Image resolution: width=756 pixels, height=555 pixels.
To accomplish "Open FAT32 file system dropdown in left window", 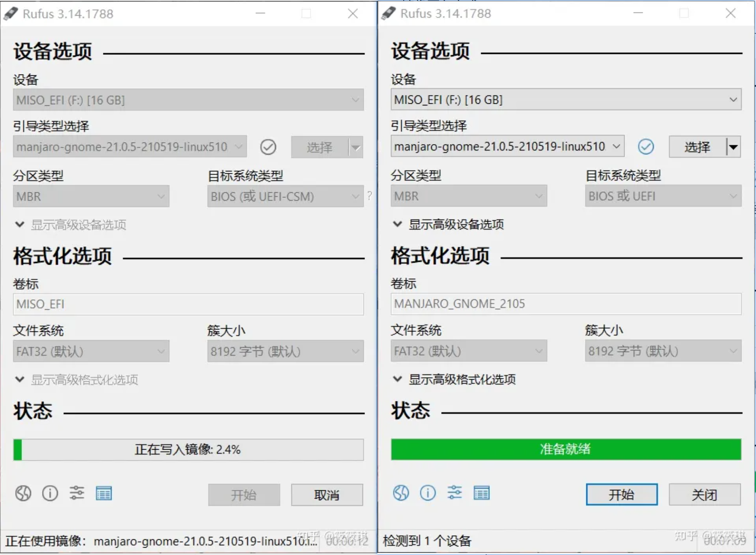I will pos(91,351).
